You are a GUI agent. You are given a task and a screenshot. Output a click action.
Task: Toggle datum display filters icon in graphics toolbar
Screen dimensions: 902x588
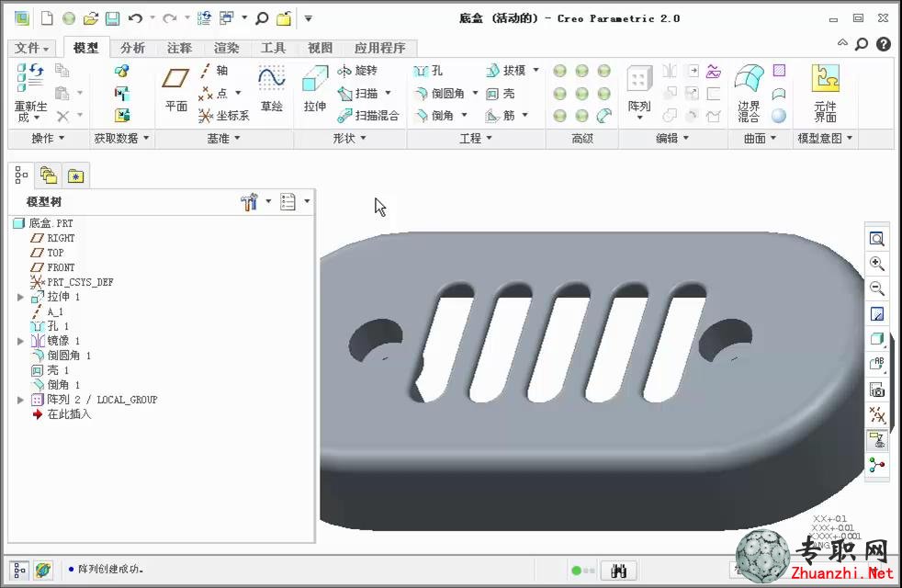pos(876,415)
